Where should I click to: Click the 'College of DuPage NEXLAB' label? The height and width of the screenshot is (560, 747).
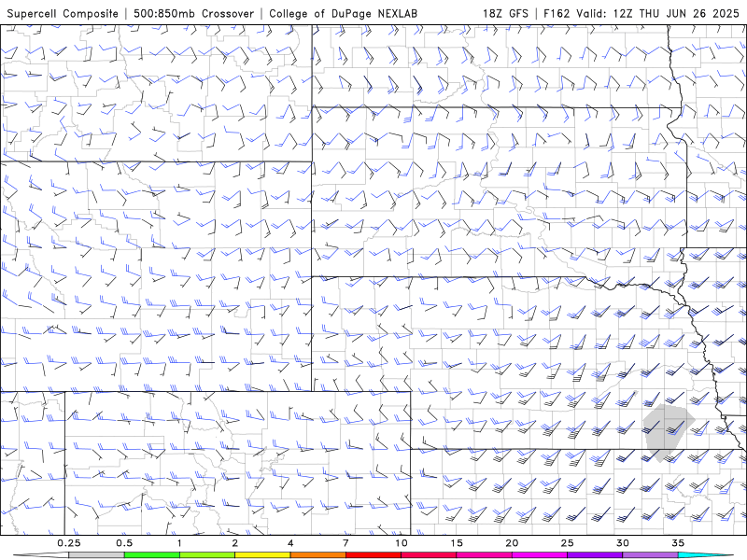(x=343, y=13)
